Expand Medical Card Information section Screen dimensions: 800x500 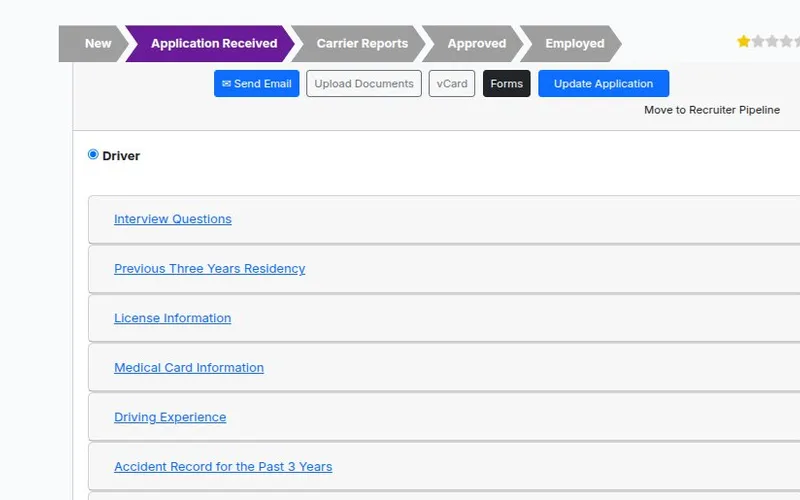click(189, 367)
